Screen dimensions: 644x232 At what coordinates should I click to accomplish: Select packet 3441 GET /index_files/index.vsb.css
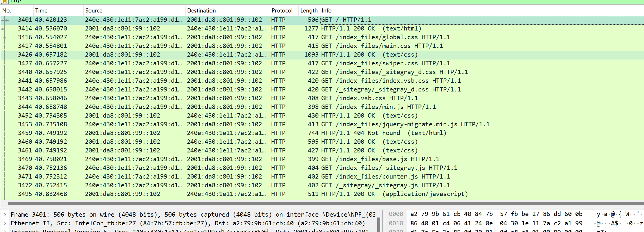(x=322, y=81)
